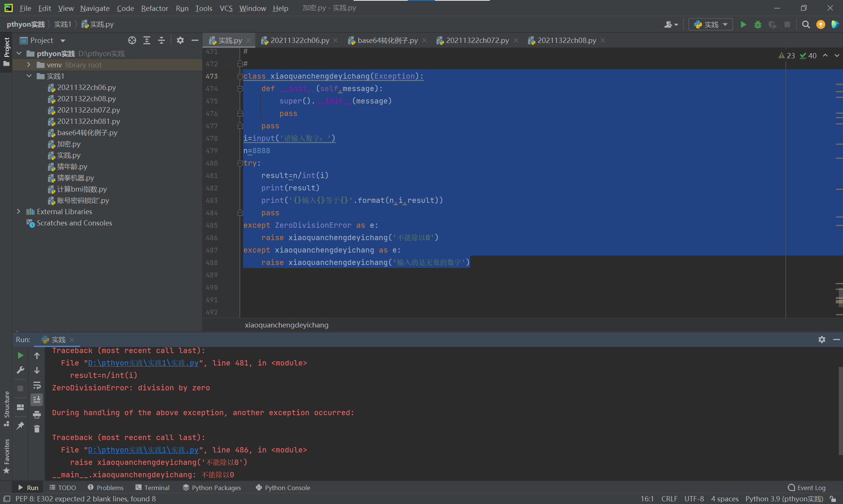The image size is (843, 504).
Task: Click Collapse All icon in Project panel
Action: pyautogui.click(x=162, y=40)
